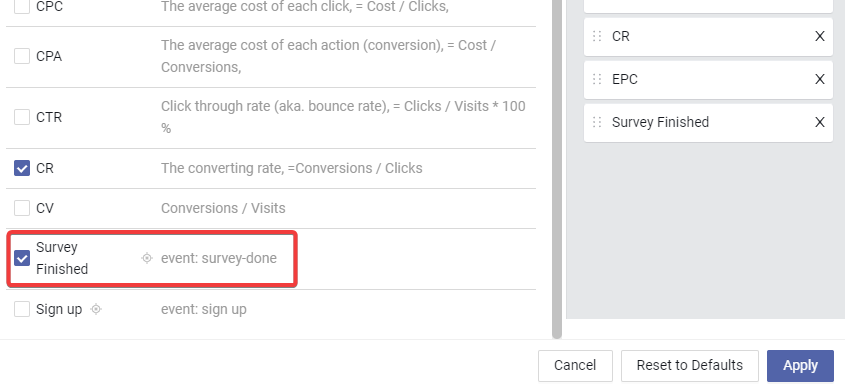Click the target icon next to Sign up

[x=96, y=309]
